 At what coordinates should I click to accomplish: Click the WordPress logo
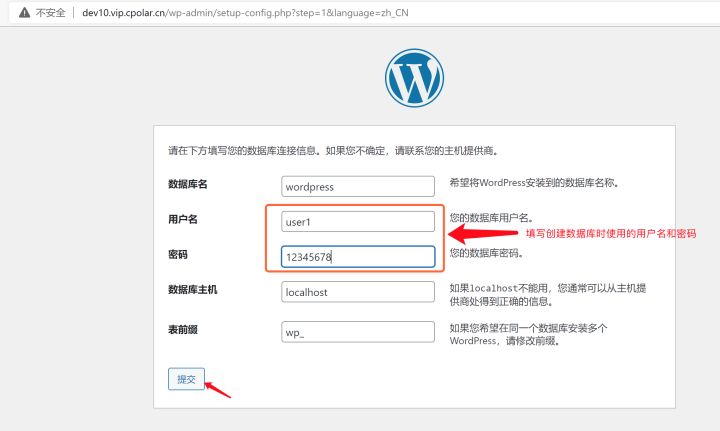414,78
